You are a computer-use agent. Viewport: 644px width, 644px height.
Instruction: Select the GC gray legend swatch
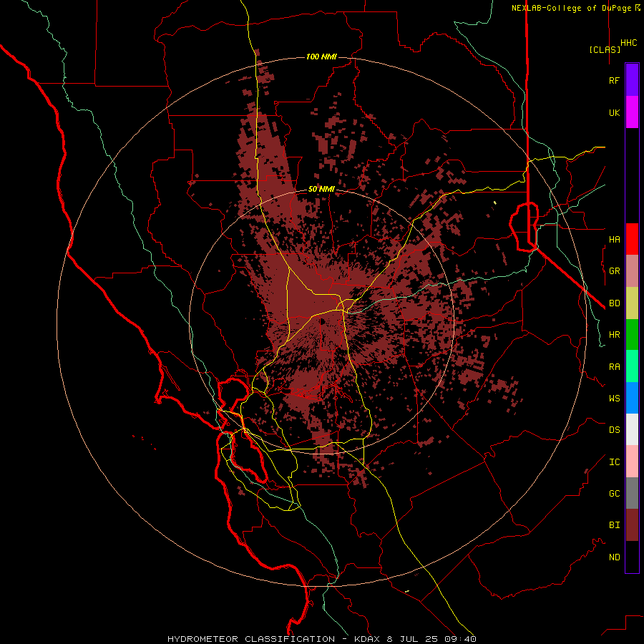click(632, 493)
